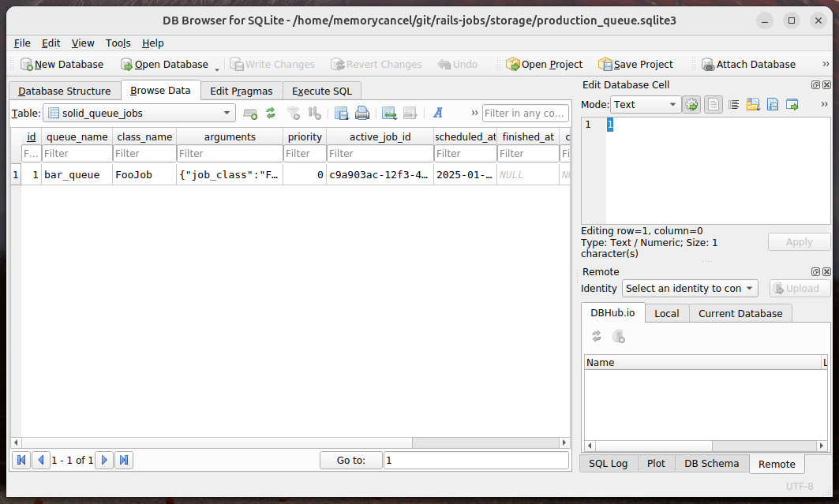Open the Edit menu
The width and height of the screenshot is (839, 504).
[x=51, y=43]
